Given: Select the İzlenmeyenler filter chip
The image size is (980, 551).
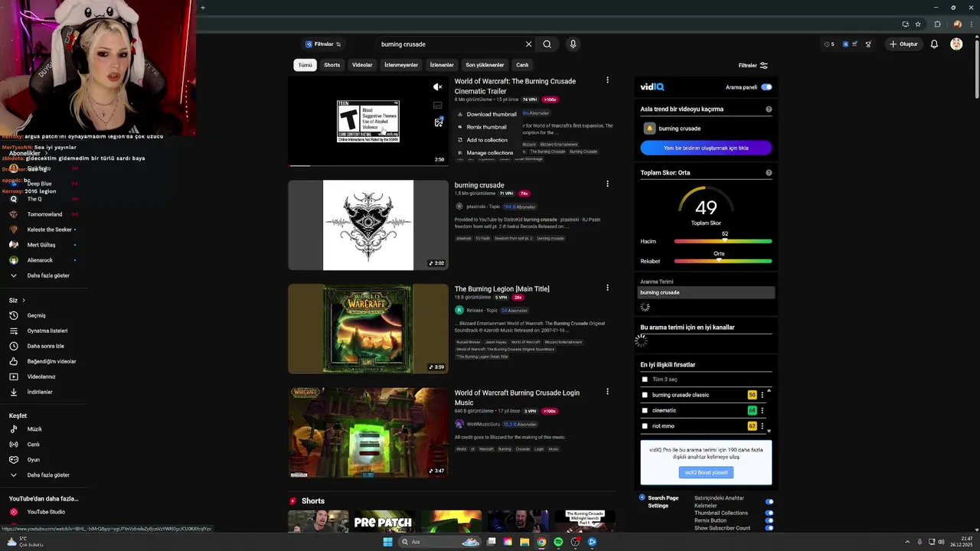Looking at the screenshot, I should [x=401, y=65].
